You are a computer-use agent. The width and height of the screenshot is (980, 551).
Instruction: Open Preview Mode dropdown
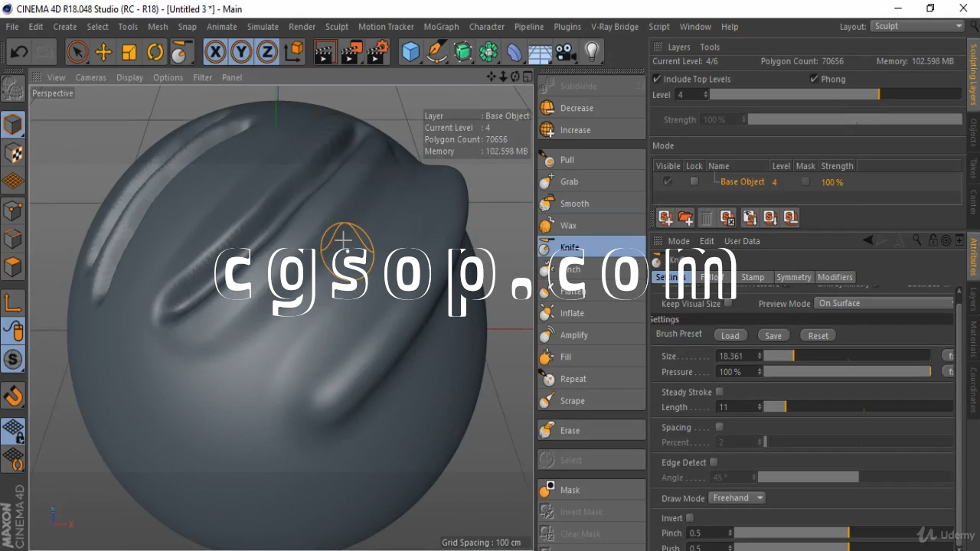884,303
